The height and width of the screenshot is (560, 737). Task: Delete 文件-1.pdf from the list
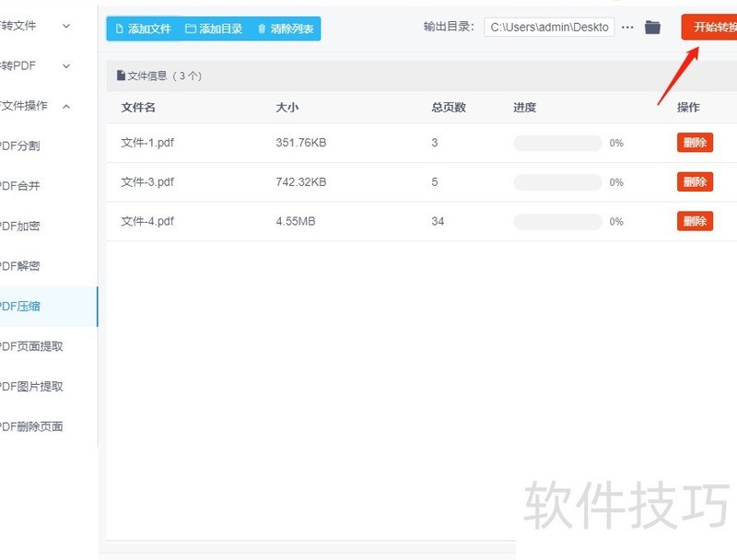tap(695, 143)
